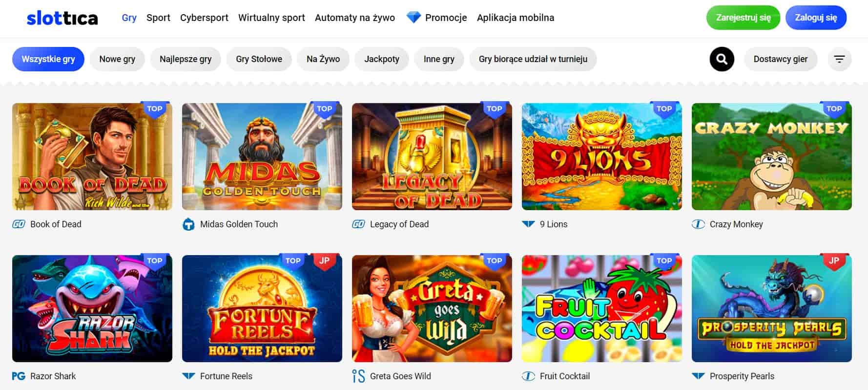This screenshot has height=390, width=868.
Task: Click the provider icon beside Crazy Monkey
Action: pyautogui.click(x=698, y=224)
